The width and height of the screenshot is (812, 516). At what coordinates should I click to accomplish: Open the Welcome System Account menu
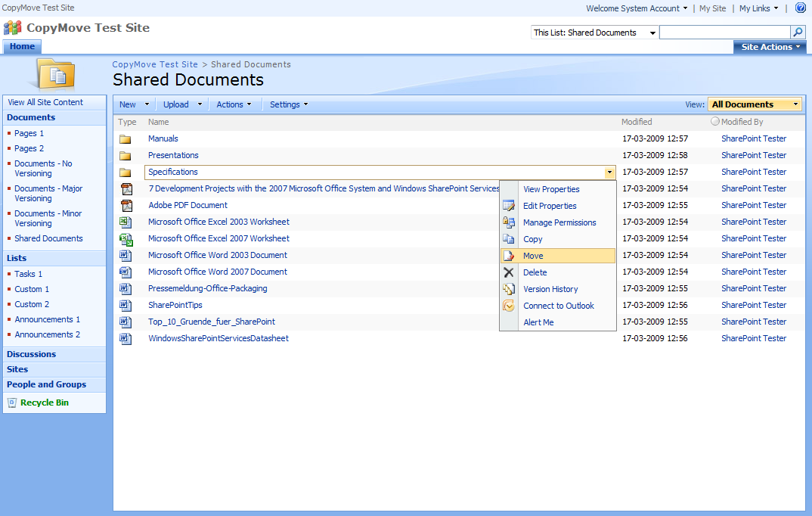637,8
